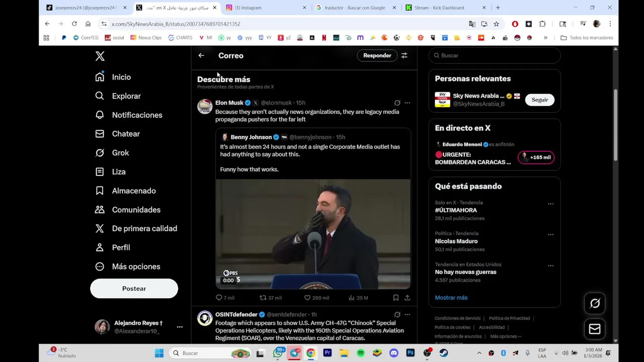Viewport: 644px width, 362px height.
Task: Click the Buscar search field on X
Action: 495,55
